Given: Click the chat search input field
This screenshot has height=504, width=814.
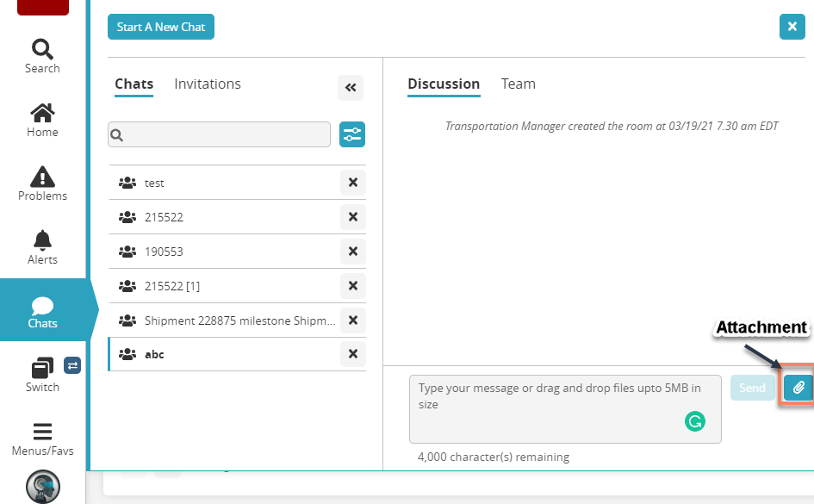Looking at the screenshot, I should point(220,134).
